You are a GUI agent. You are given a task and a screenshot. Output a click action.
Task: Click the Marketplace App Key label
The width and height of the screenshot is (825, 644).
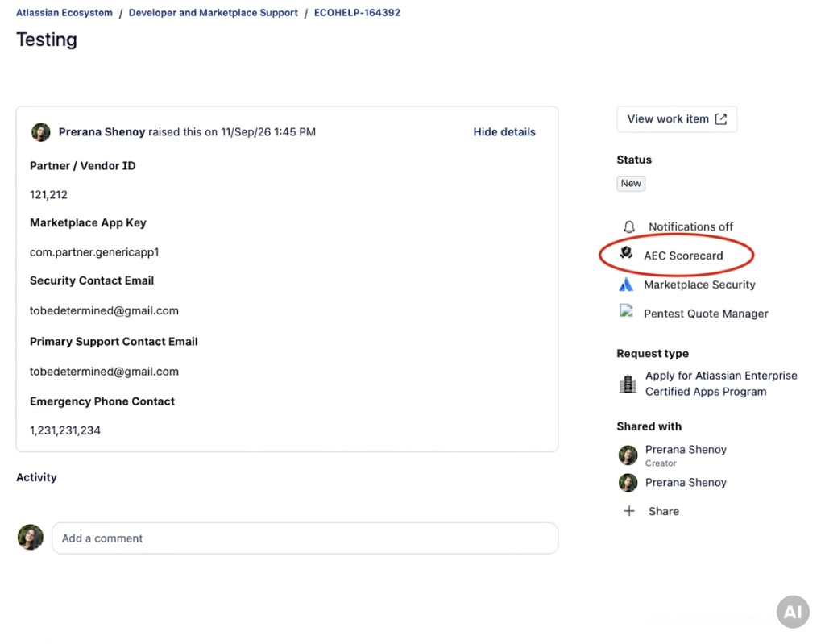click(x=88, y=222)
